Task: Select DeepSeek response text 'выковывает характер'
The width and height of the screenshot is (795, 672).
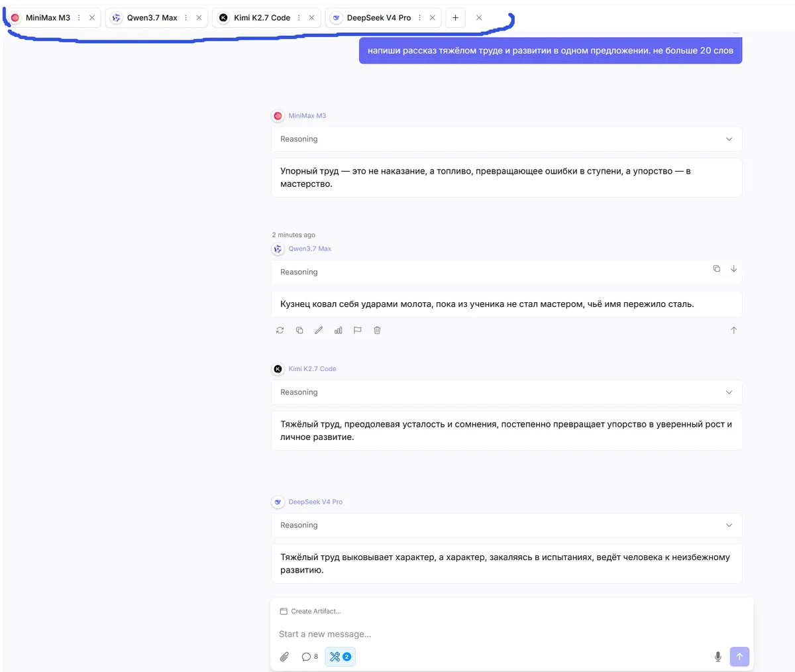Action: (x=389, y=557)
